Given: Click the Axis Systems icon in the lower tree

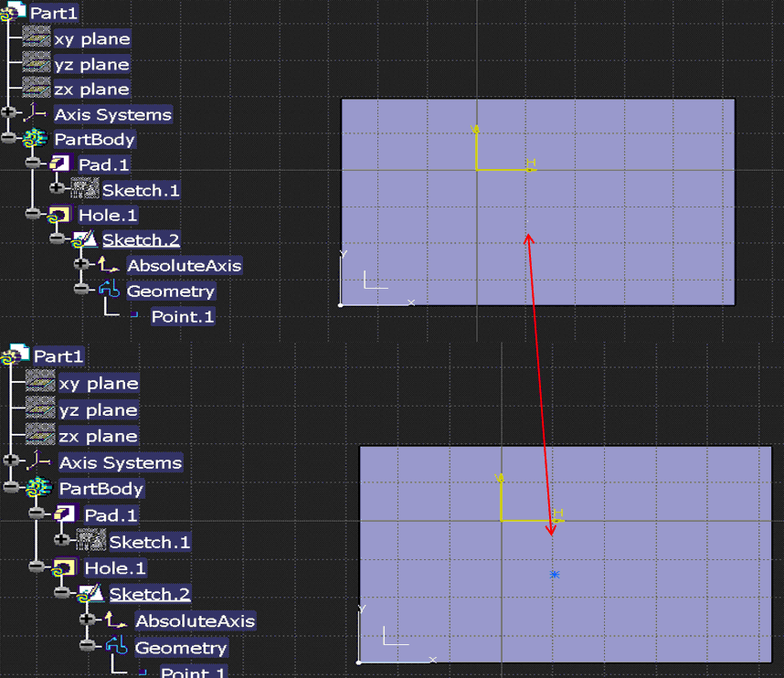Looking at the screenshot, I should pos(38,461).
